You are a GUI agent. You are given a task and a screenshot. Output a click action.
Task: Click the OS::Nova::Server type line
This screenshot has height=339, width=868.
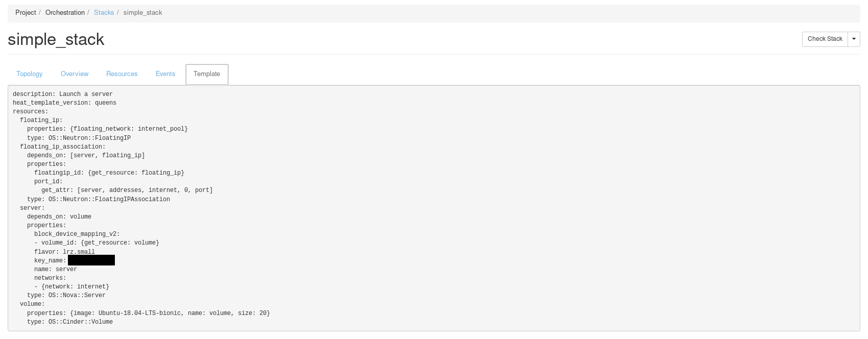pos(66,295)
